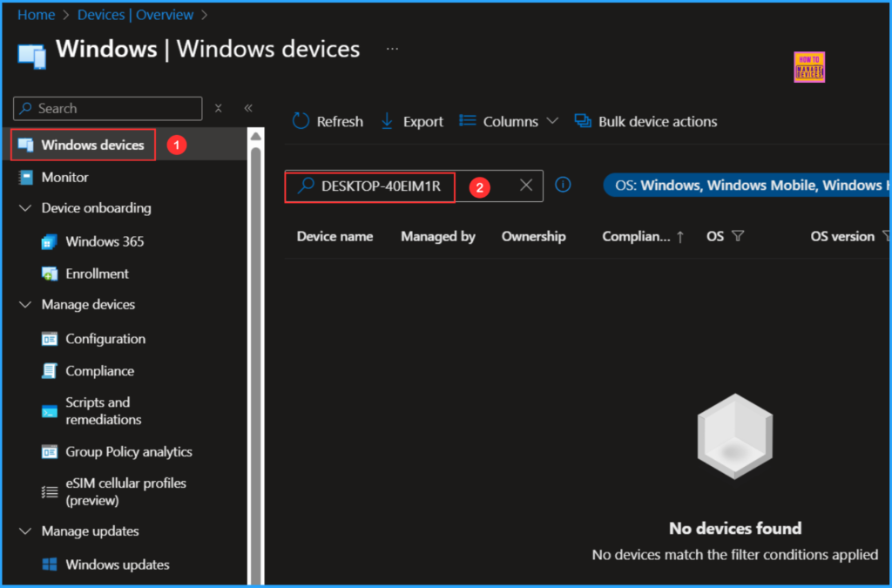Open Enrollment menu item
Image resolution: width=892 pixels, height=588 pixels.
(98, 274)
